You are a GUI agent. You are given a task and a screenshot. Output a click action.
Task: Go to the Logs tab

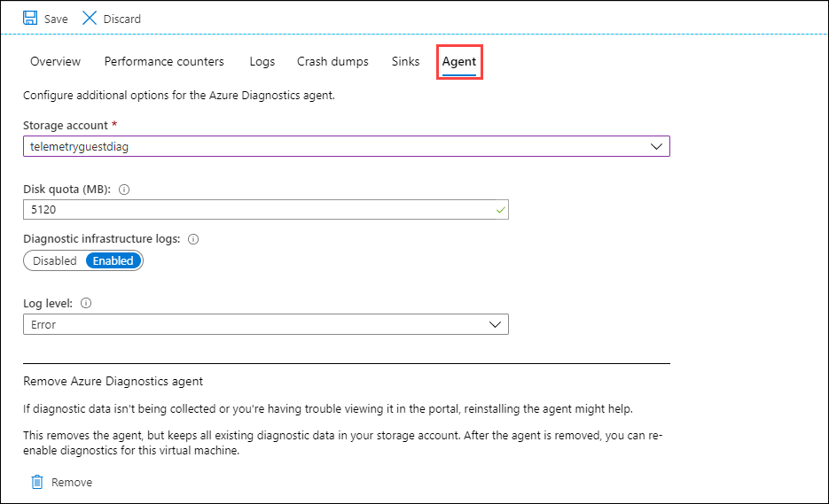pos(262,61)
